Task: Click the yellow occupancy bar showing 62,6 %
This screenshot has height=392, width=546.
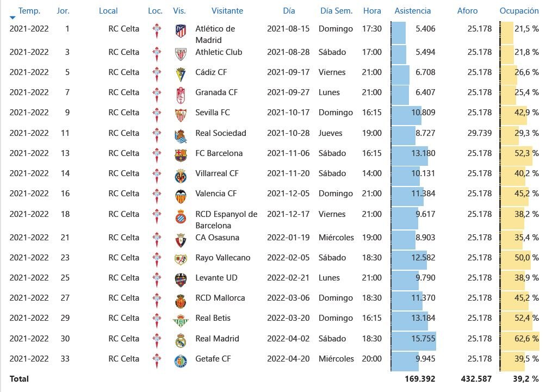Action: coord(519,341)
